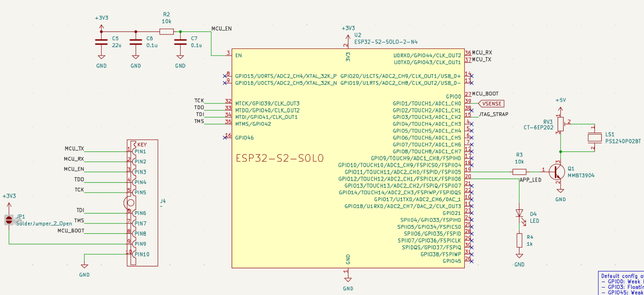Click the MMBT3904 value text
Image resolution: width=644 pixels, height=295 pixels.
coord(581,176)
